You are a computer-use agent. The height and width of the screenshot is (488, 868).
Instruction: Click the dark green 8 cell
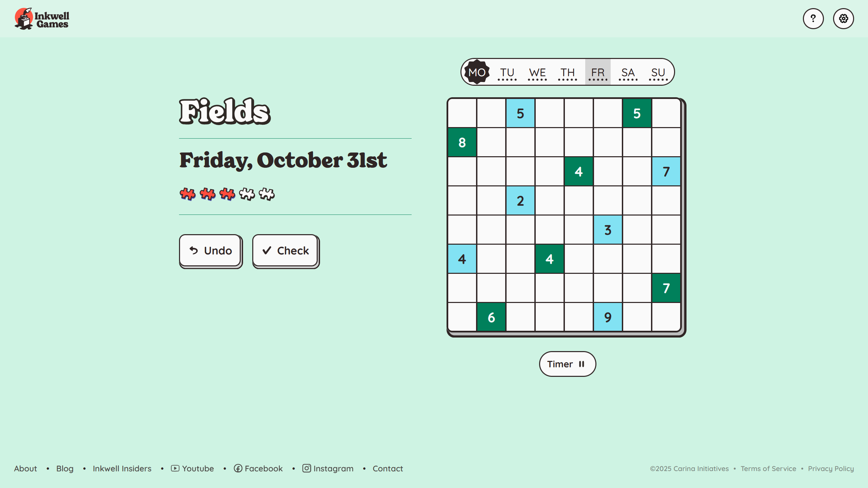462,142
